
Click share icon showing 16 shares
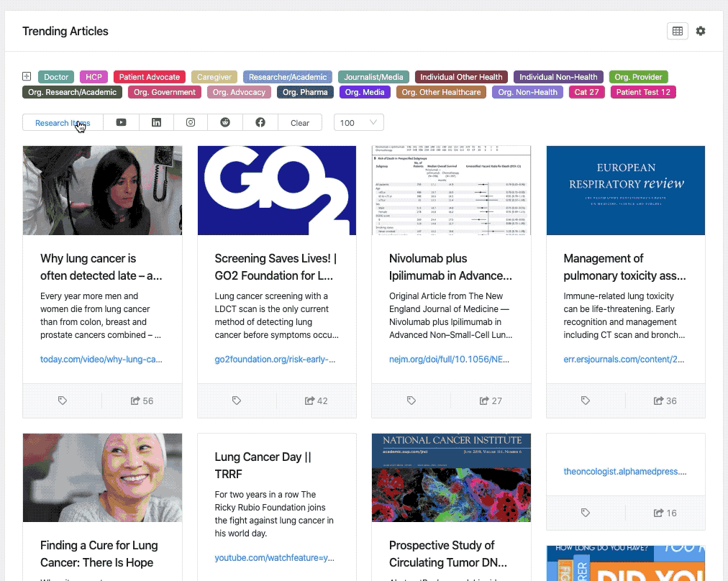tap(658, 513)
